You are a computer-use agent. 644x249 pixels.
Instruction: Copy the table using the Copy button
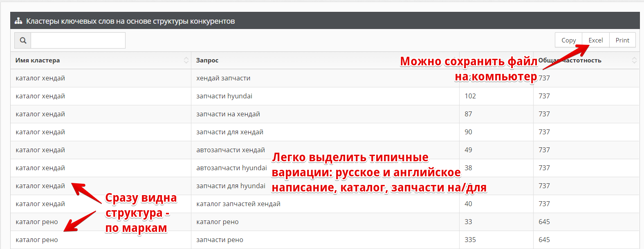[x=568, y=40]
